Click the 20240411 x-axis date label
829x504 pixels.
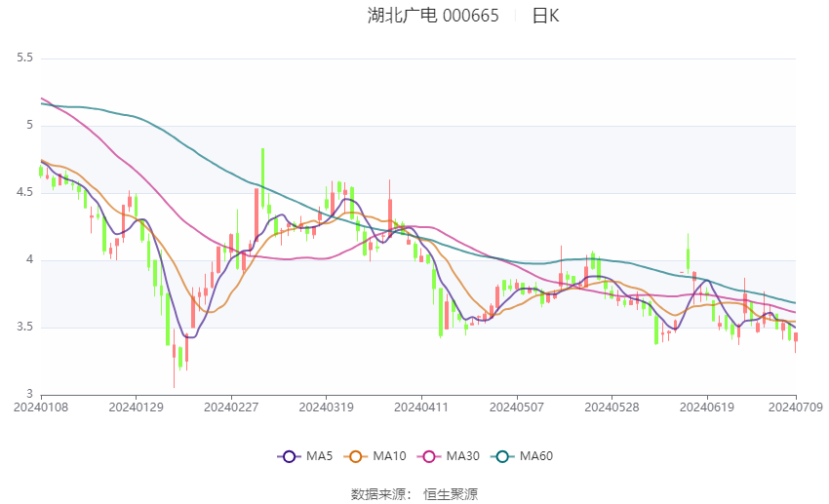coord(421,407)
